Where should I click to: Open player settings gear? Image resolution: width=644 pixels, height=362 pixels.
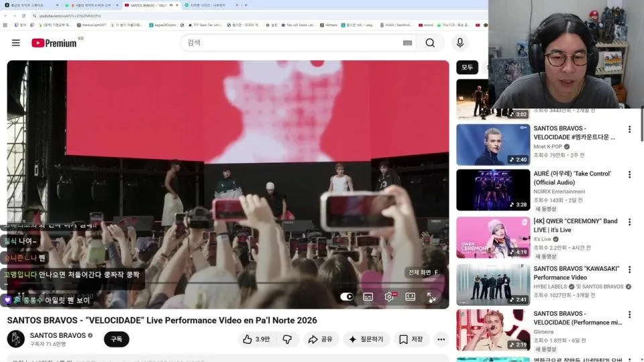(389, 297)
